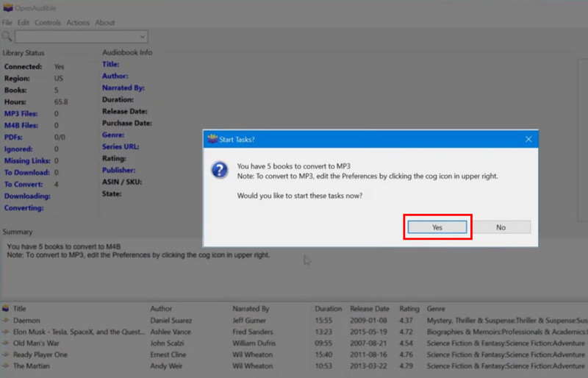Sort table by Genre column header
Viewport: 588px width, 378px height.
pos(436,309)
